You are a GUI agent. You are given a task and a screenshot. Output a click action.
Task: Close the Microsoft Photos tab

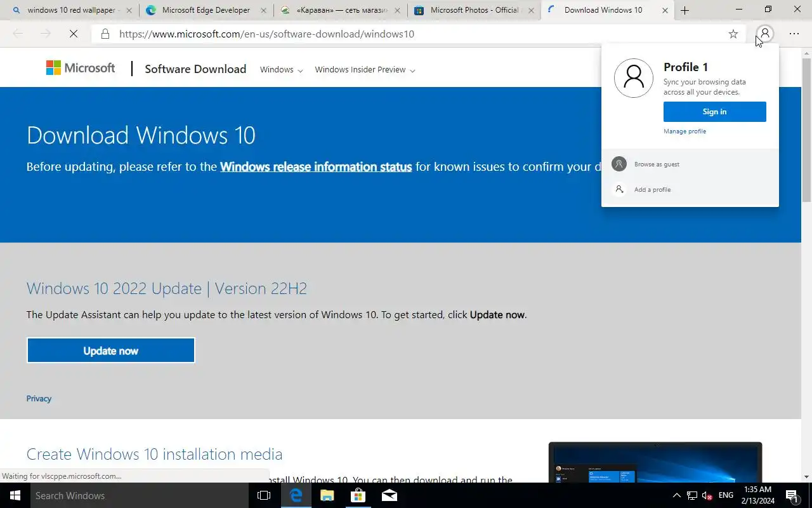(x=532, y=10)
